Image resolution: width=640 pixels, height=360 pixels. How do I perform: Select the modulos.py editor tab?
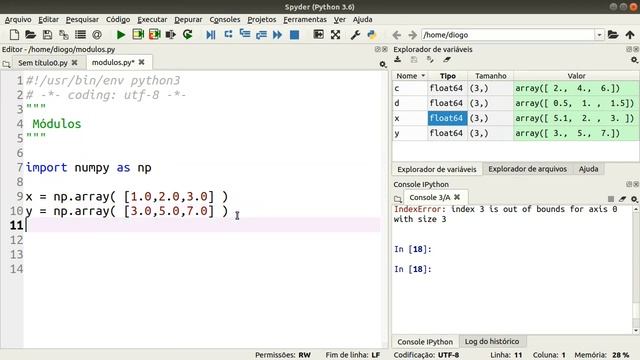click(x=113, y=62)
